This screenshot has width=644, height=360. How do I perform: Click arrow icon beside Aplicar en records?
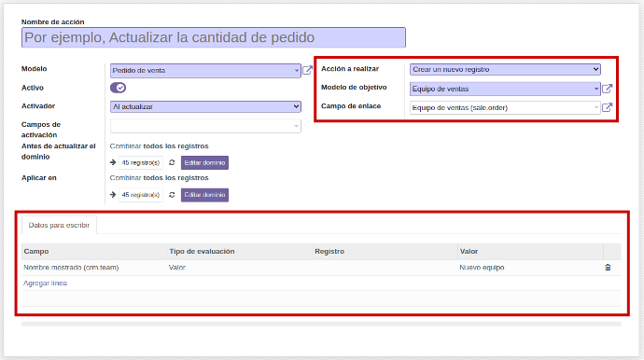coord(113,195)
